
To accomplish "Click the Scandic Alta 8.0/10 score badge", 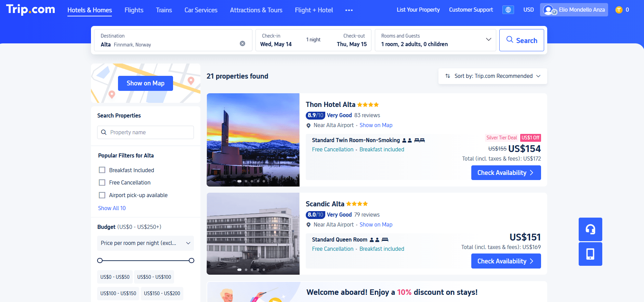I will coord(315,215).
